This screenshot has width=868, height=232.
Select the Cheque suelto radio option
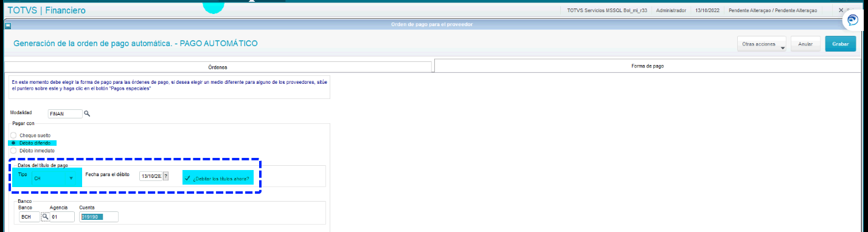point(13,135)
